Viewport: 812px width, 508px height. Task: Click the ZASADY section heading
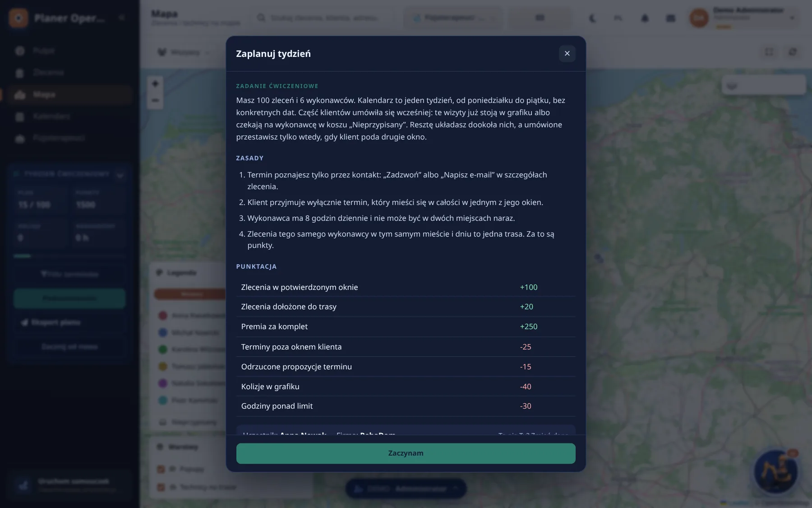coord(250,158)
